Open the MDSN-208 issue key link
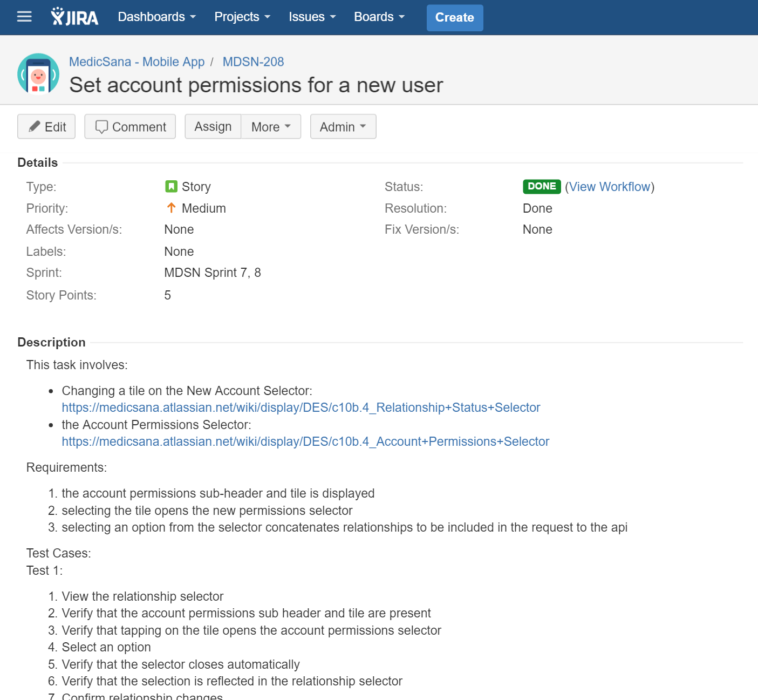Viewport: 758px width, 700px height. click(x=253, y=62)
